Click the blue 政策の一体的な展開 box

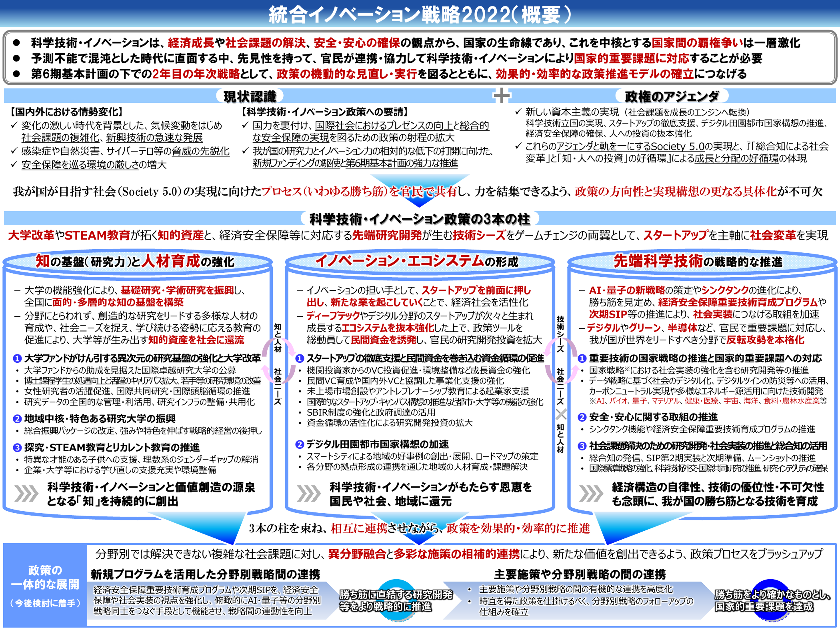[45, 586]
